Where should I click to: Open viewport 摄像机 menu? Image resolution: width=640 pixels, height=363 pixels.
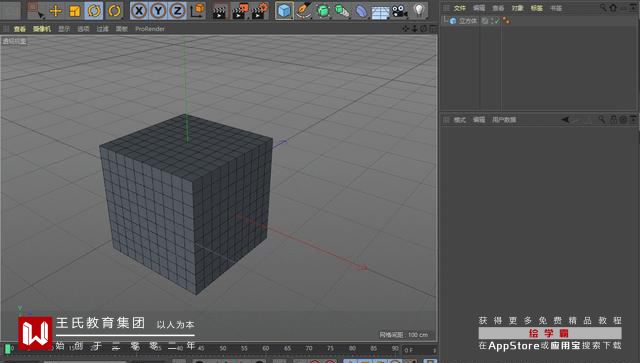[42, 29]
